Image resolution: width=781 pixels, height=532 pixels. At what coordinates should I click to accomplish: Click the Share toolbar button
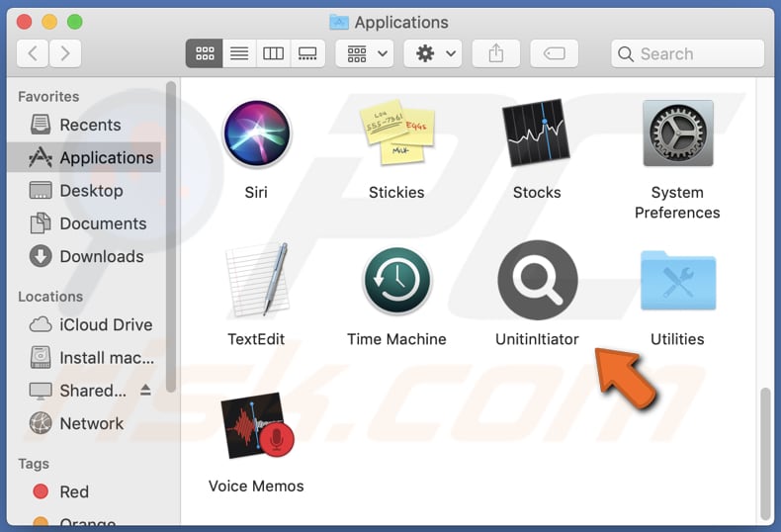(496, 53)
